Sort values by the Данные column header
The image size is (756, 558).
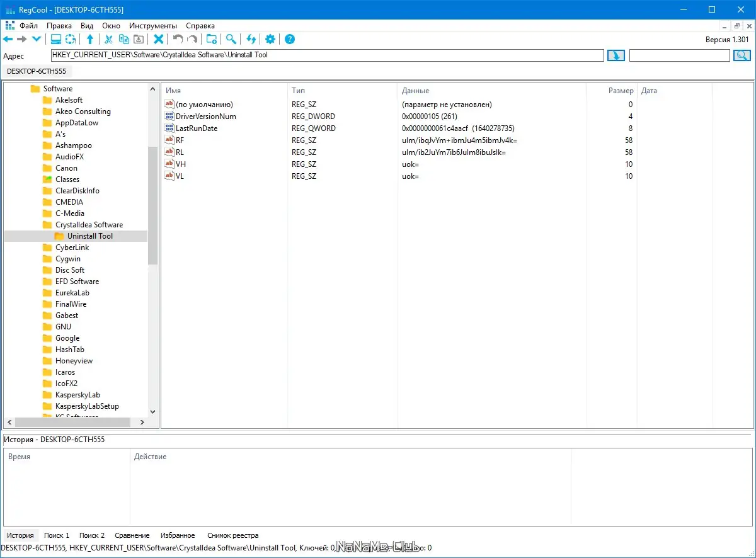(x=492, y=91)
